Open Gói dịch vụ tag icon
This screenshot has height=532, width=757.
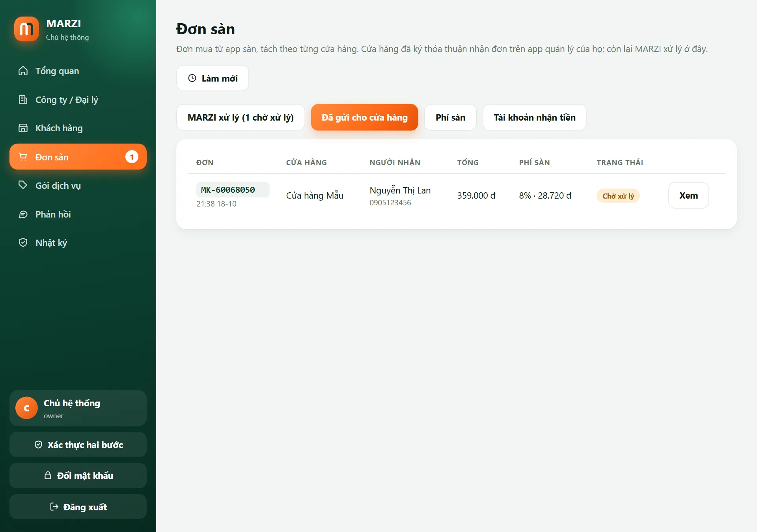click(23, 185)
